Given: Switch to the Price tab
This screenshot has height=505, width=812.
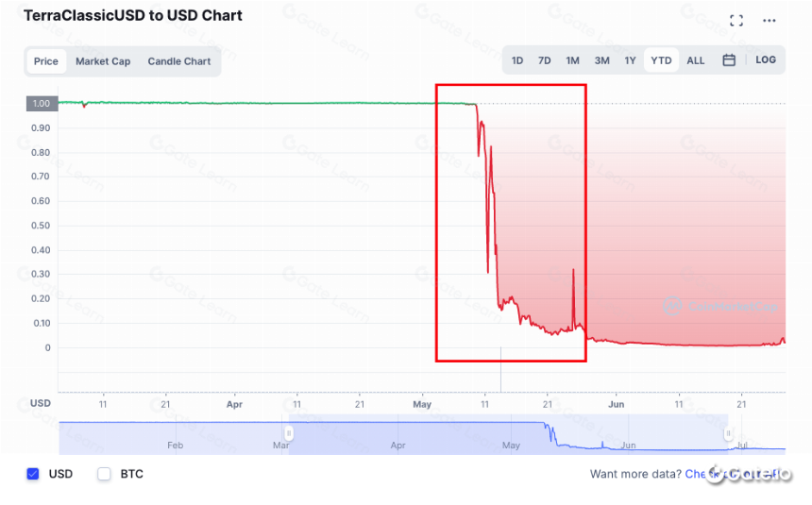Looking at the screenshot, I should click(x=46, y=61).
